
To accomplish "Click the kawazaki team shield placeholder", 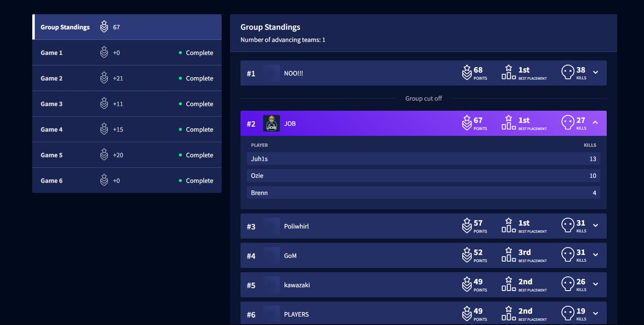I will (x=272, y=285).
